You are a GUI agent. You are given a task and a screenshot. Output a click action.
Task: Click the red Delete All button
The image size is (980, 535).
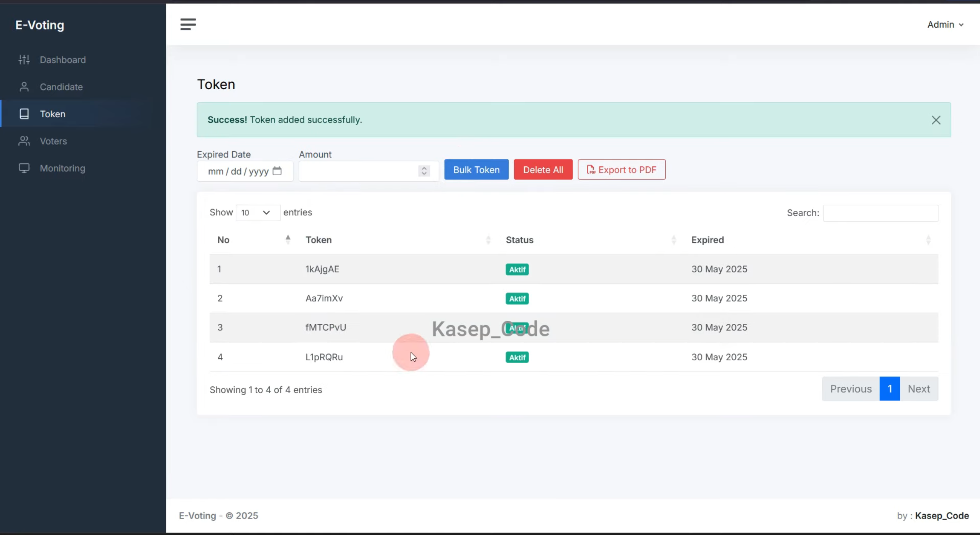pos(543,169)
